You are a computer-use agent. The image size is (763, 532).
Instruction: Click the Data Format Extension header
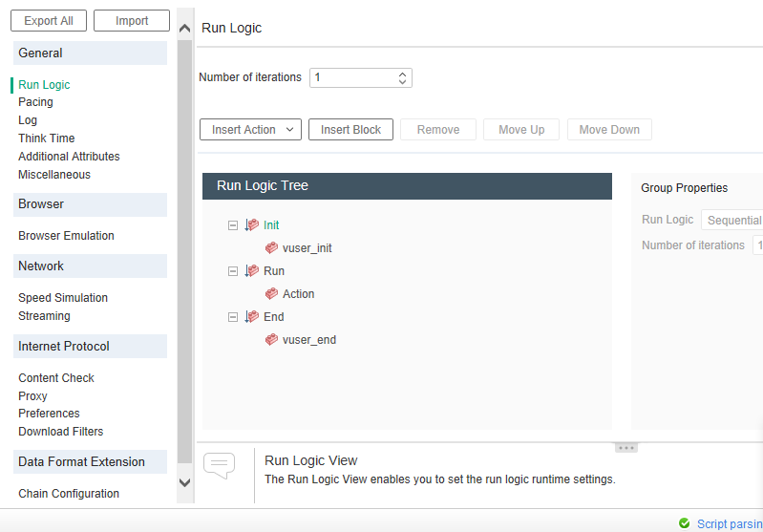pos(90,461)
